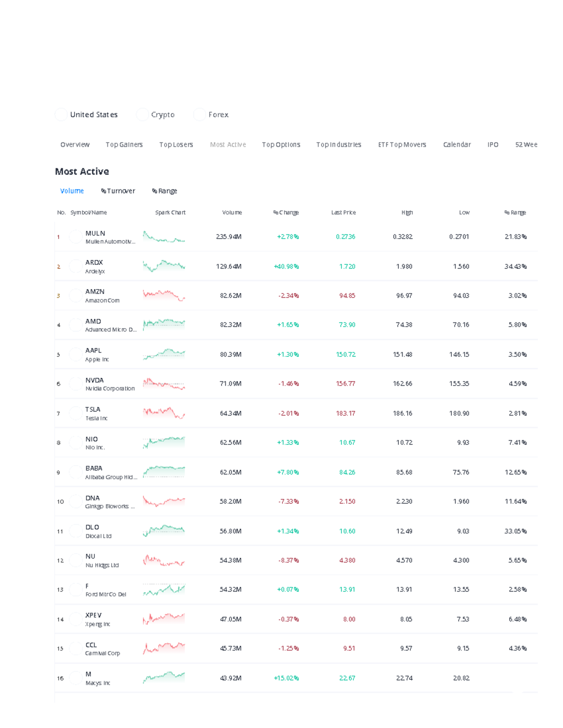This screenshot has width=563, height=728.
Task: Show the % Turnover ranking
Action: click(118, 191)
